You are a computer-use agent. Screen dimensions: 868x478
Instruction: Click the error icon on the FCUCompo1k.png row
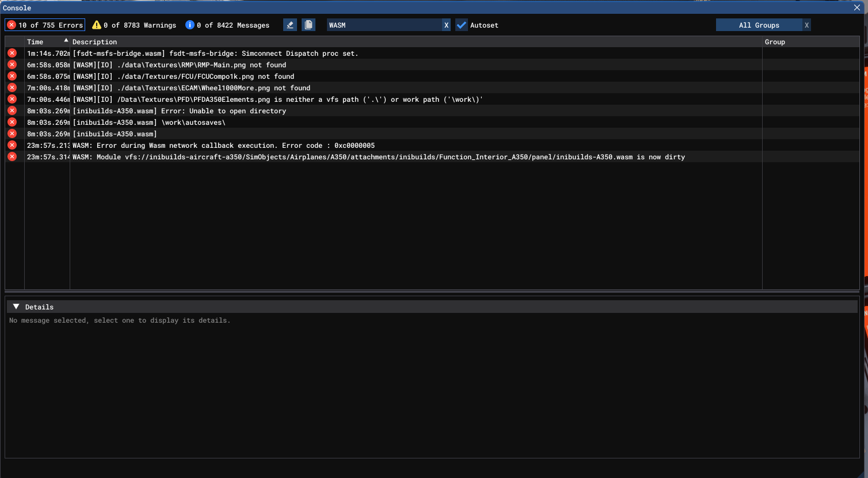pos(12,76)
